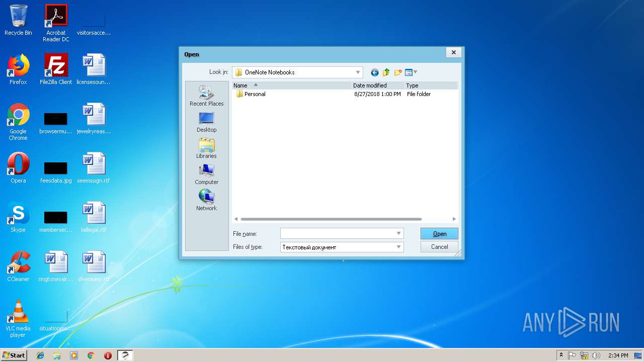Screen dimensions: 644x362
Task: Select the ringtonesair document on desktop
Action: (56, 266)
